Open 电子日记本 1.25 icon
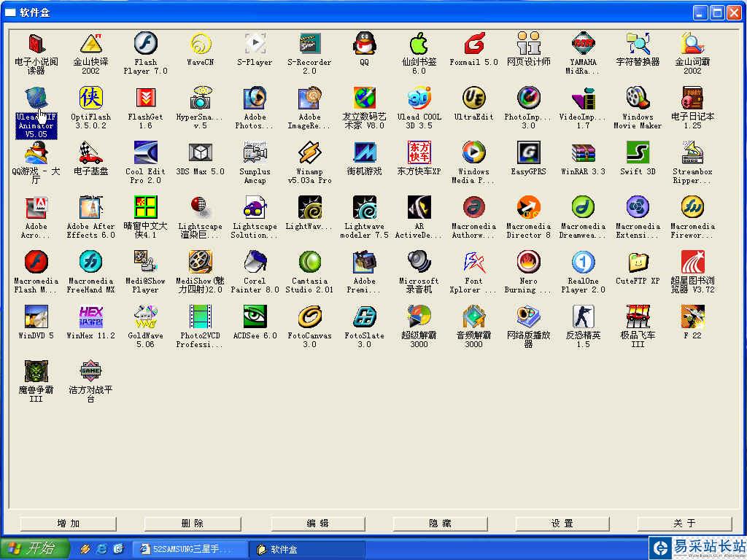The height and width of the screenshot is (560, 747). [x=692, y=98]
